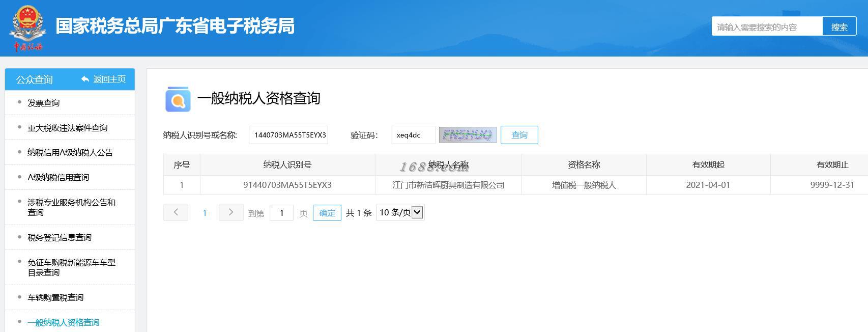This screenshot has height=332, width=868.
Task: Click the magnifier folder icon beside page title
Action: 178,99
